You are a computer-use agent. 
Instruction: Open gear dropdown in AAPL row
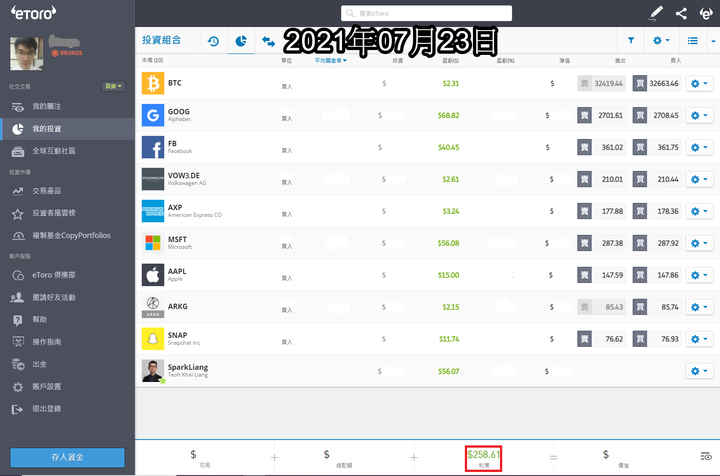point(699,275)
